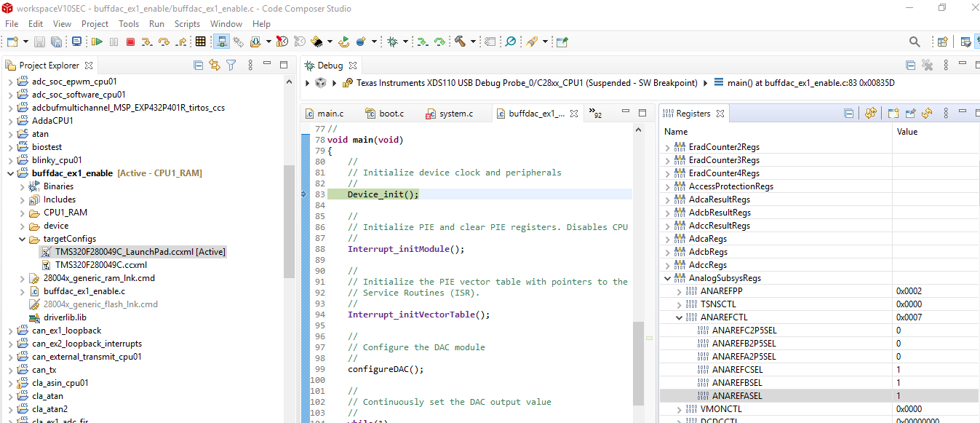Screen dimensions: 980x423
Task: Click Collapse All in the Registers view
Action: pos(848,114)
